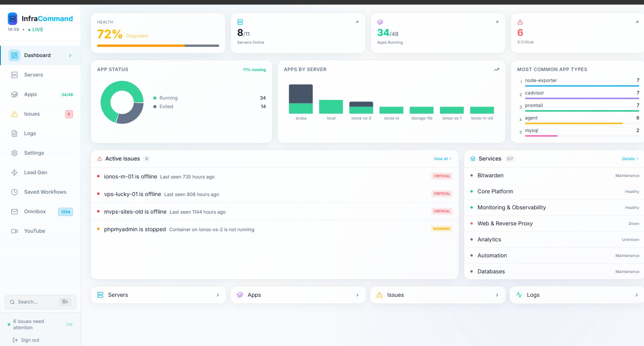The width and height of the screenshot is (644, 346).
Task: Click the ionos-xs-2 bar in chart
Action: (x=361, y=107)
